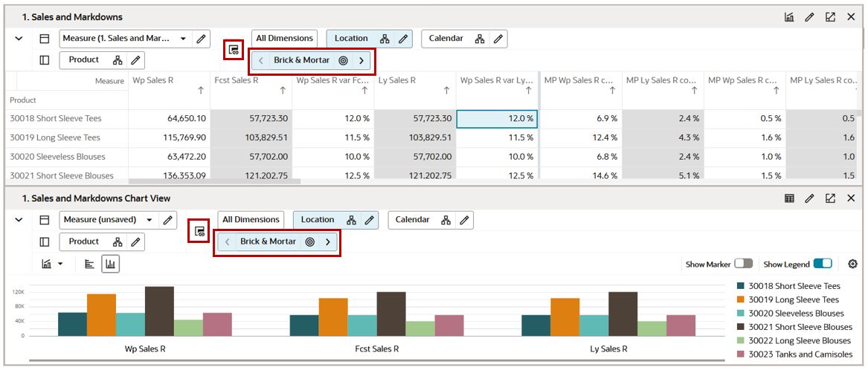
Task: Collapse the top view's dimension toolbar chevron
Action: (x=19, y=39)
